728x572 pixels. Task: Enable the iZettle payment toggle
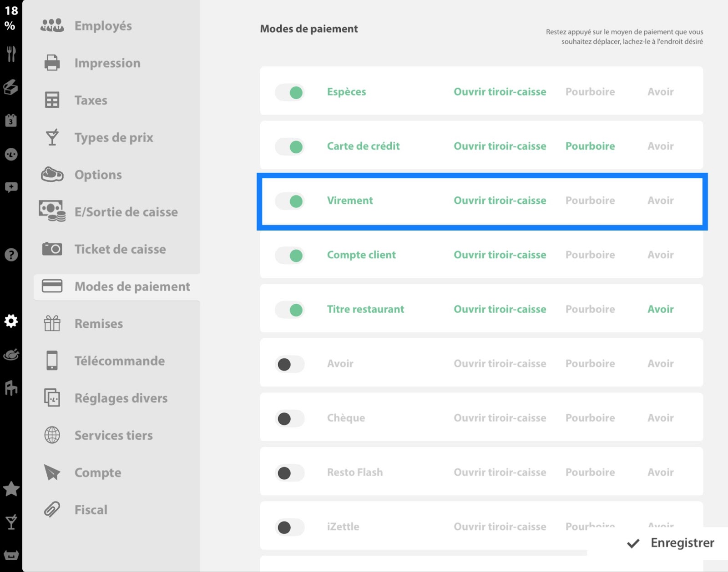[289, 527]
